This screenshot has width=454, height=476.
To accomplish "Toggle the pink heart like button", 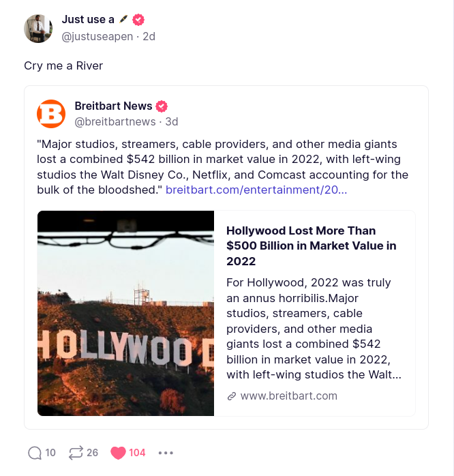I will coord(119,452).
